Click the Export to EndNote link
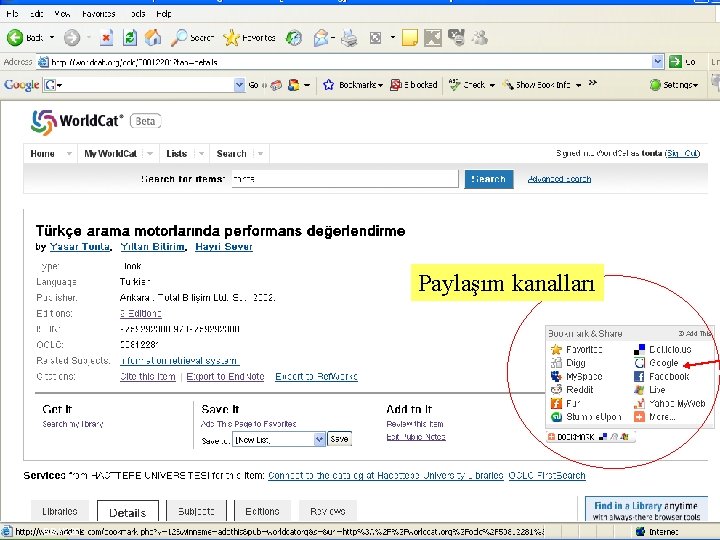The height and width of the screenshot is (540, 720). click(x=225, y=377)
